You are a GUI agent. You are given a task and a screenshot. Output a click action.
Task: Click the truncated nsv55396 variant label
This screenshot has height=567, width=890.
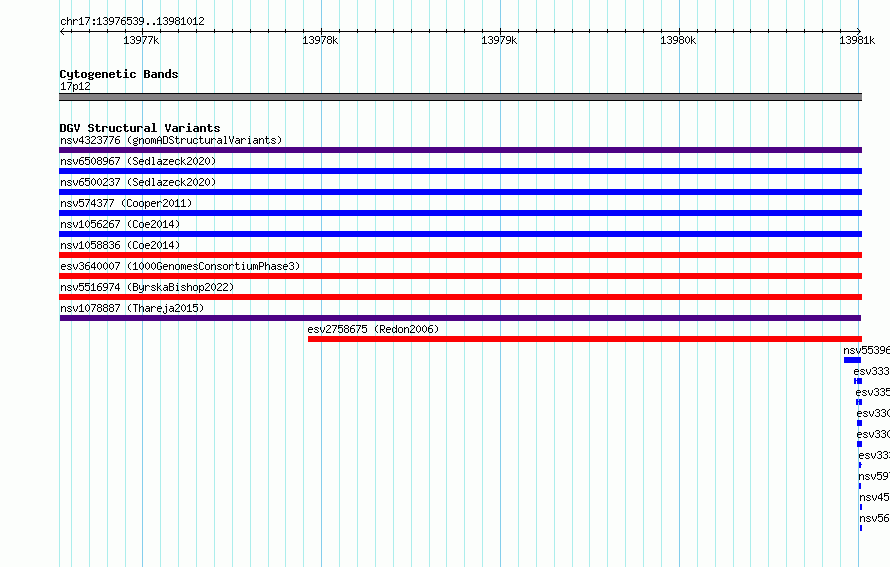pyautogui.click(x=866, y=350)
